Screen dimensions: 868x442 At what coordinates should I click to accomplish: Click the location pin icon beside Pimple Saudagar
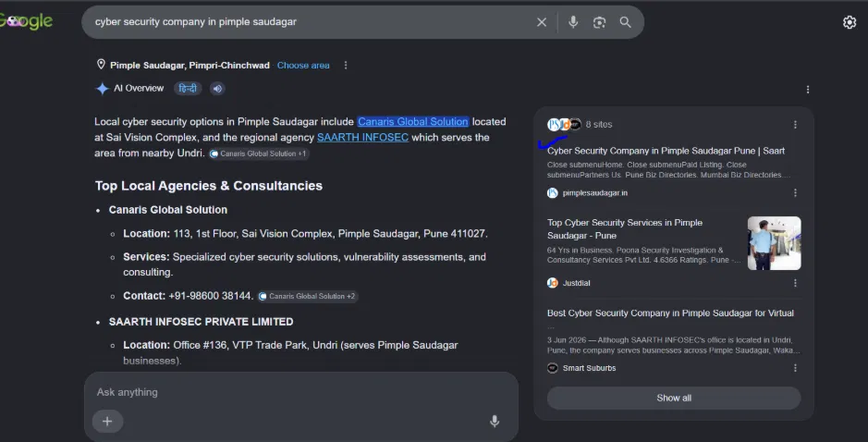[x=101, y=64]
